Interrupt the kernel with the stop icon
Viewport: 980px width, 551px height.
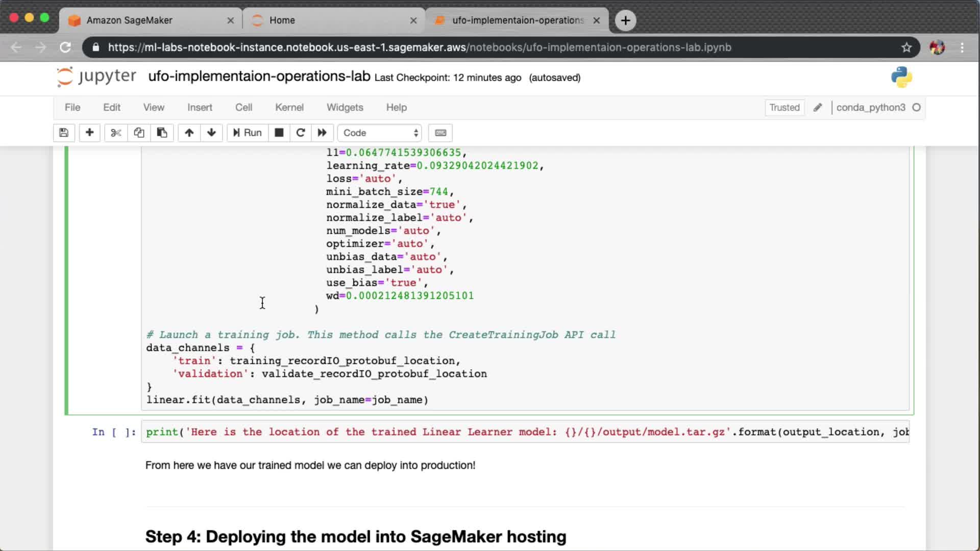click(279, 133)
